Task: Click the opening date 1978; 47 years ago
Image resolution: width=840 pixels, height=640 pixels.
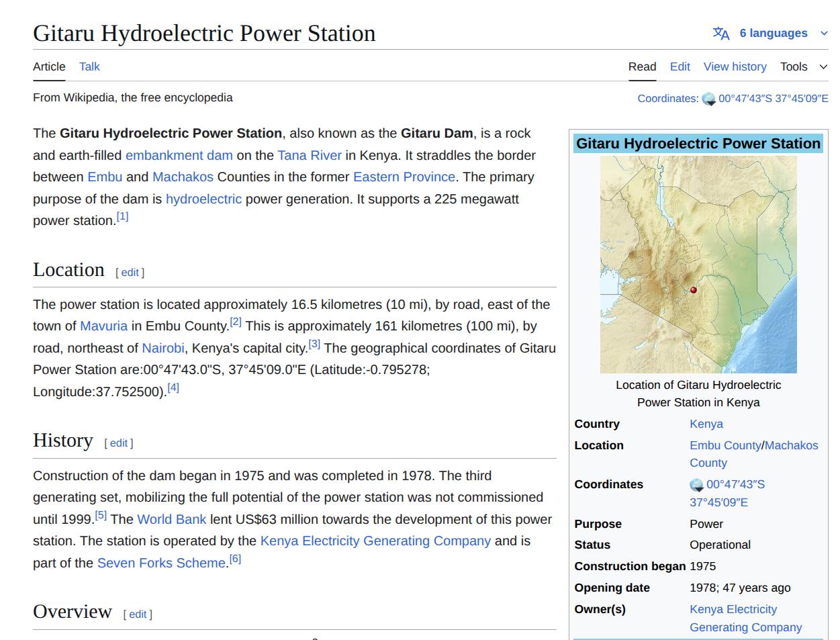Action: [740, 588]
